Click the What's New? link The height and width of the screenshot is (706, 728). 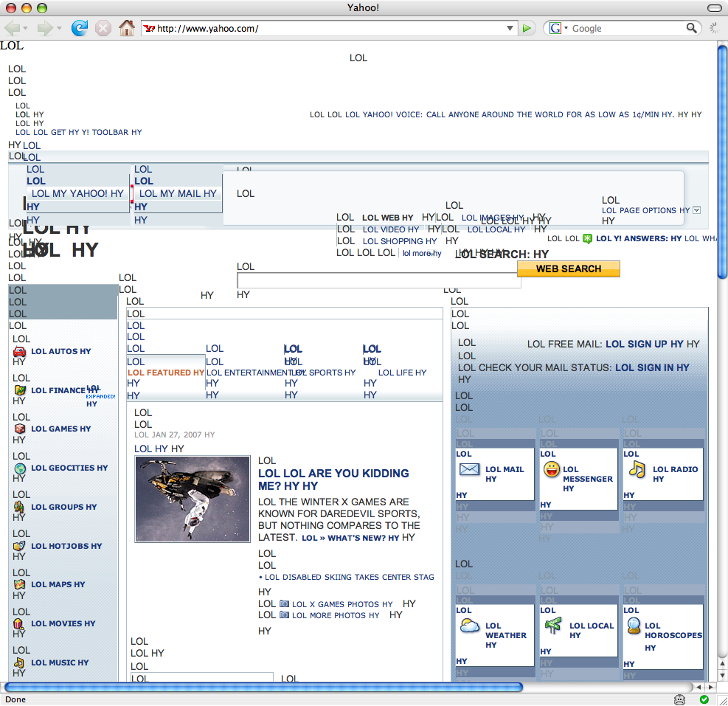(350, 538)
